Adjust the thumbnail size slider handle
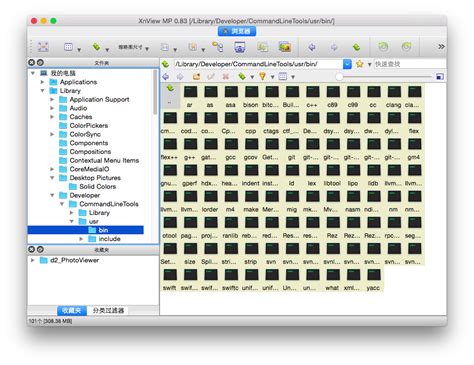Screen dimensions: 474x365 click(339, 77)
